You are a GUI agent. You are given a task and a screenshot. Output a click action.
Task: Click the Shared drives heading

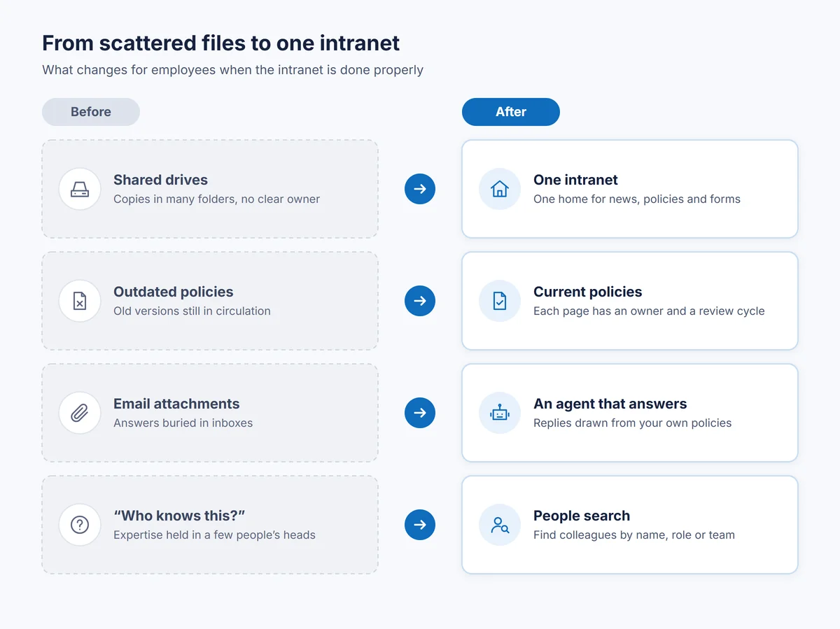160,180
